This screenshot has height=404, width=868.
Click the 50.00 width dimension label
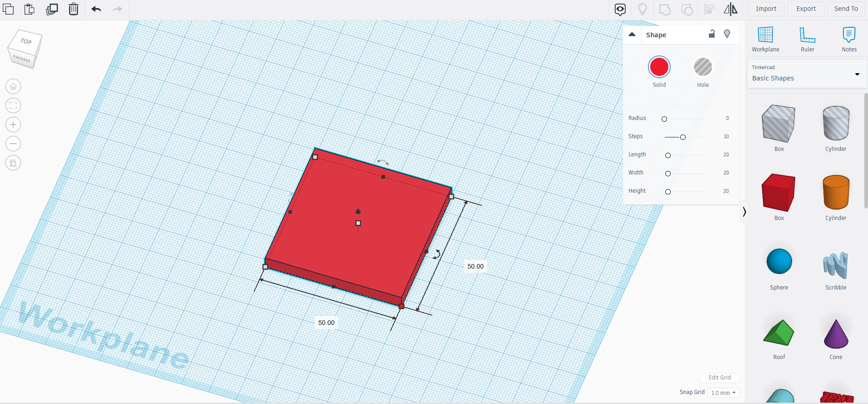click(x=326, y=323)
